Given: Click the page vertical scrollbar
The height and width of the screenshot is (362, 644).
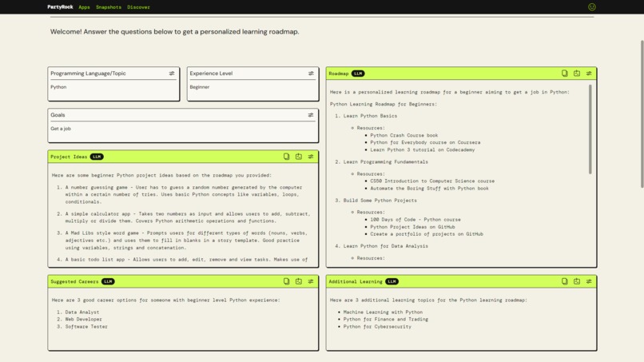Looking at the screenshot, I should click(x=642, y=113).
